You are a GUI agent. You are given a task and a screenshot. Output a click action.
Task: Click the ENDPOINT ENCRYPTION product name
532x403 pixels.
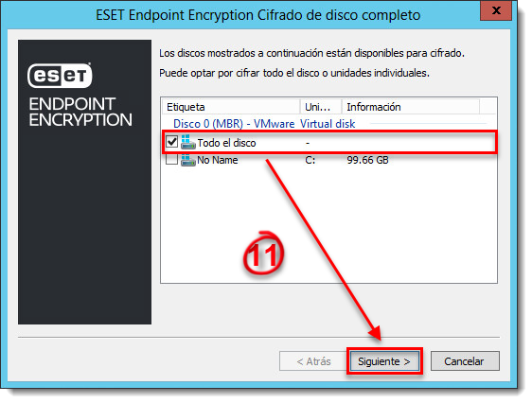(x=80, y=112)
